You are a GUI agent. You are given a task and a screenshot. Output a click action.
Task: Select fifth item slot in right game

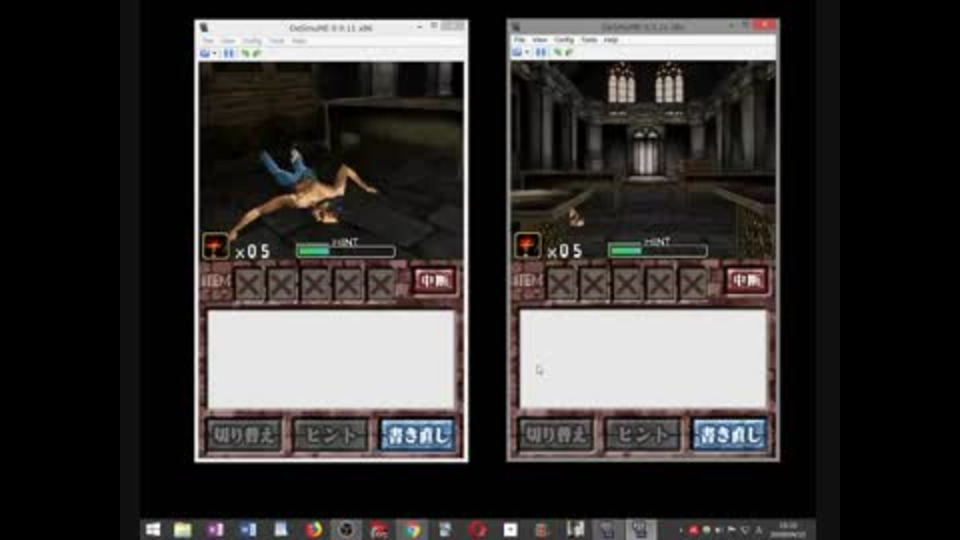pos(693,283)
